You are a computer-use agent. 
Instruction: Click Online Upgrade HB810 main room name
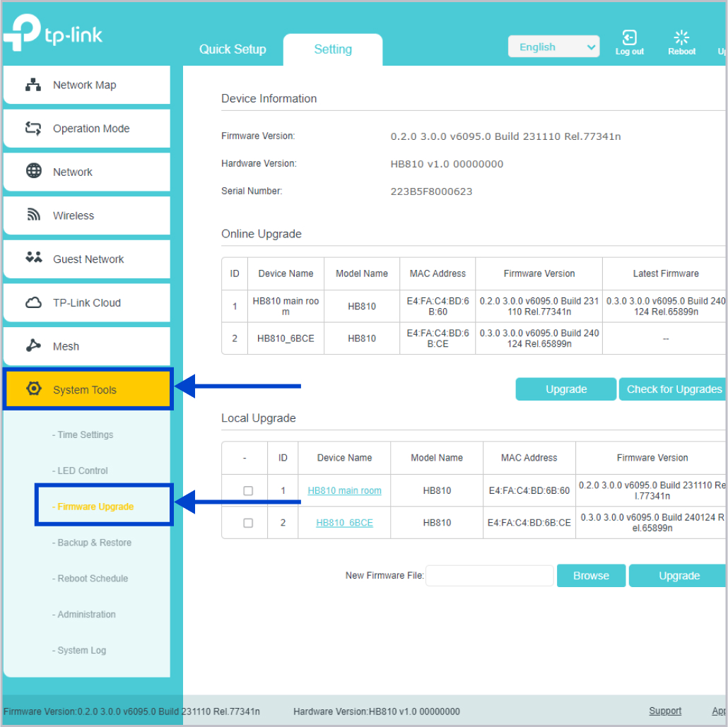coord(286,307)
